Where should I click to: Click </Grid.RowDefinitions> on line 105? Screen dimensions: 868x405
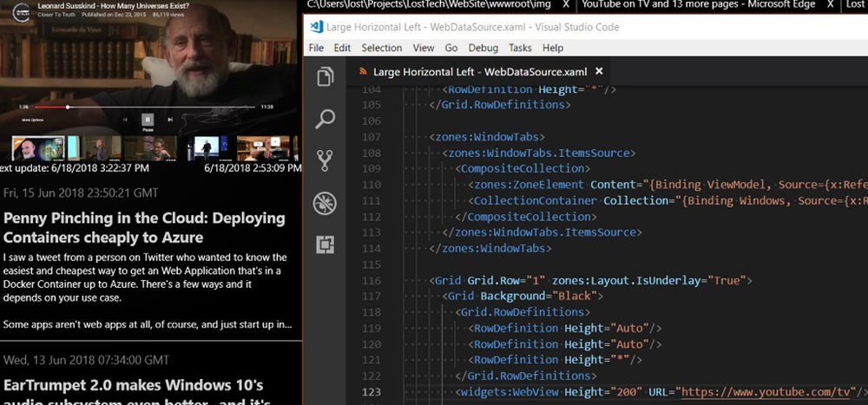[500, 105]
